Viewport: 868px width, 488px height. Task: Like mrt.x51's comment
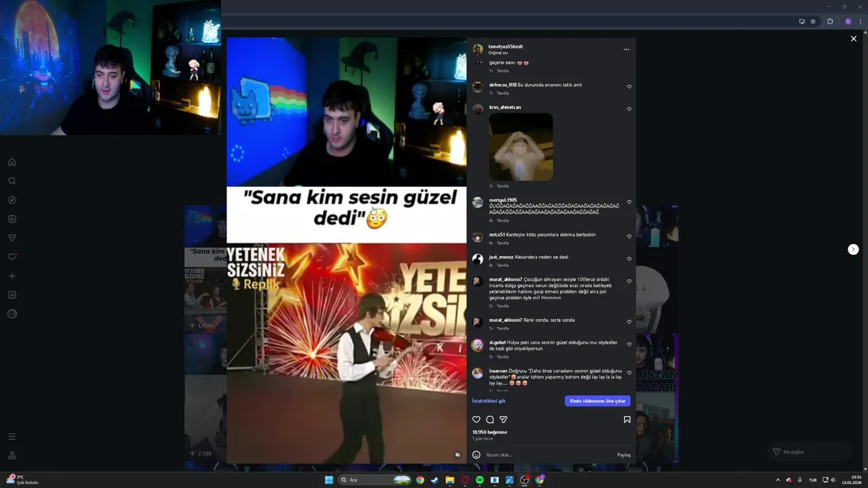click(x=629, y=237)
